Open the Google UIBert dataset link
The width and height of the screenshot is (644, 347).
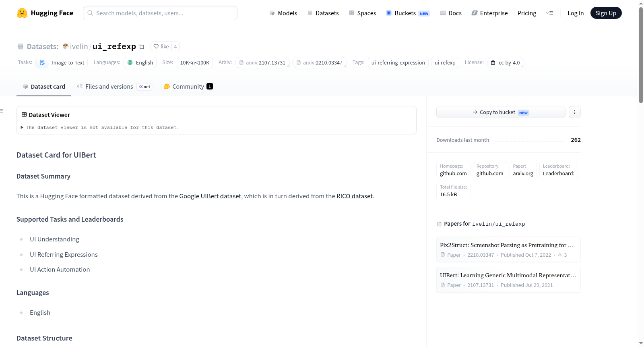(x=210, y=196)
